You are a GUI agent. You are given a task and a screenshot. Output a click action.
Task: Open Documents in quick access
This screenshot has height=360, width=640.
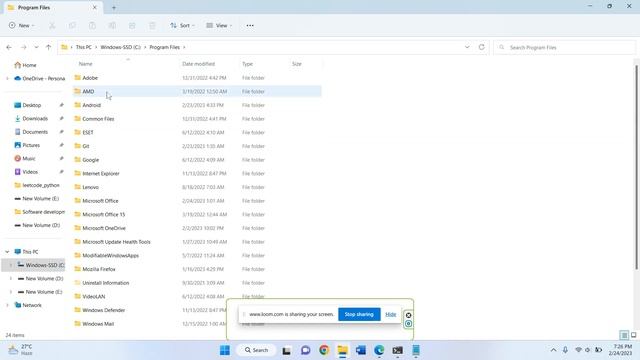[x=35, y=132]
